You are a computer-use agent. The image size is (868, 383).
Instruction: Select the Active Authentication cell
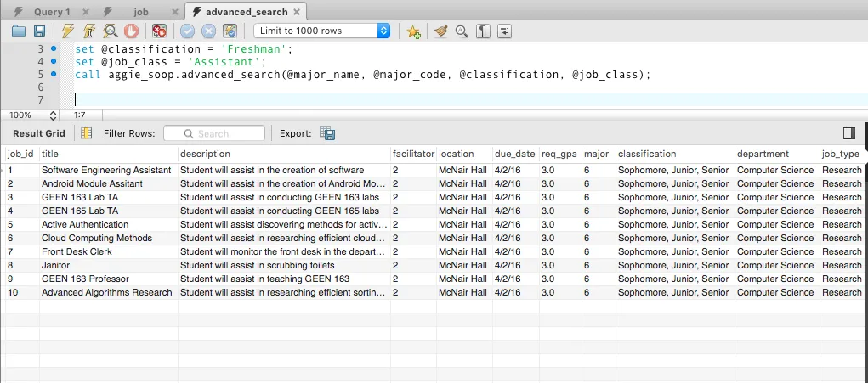pos(109,224)
